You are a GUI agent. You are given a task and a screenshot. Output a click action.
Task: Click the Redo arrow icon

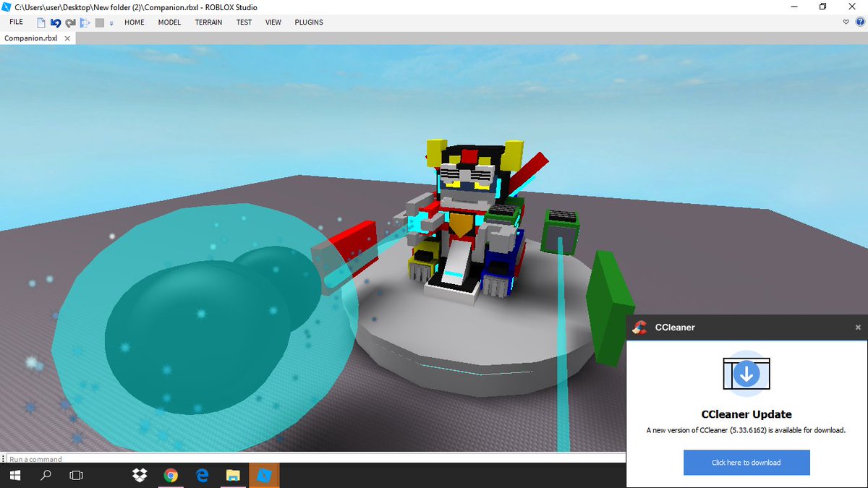pos(70,22)
